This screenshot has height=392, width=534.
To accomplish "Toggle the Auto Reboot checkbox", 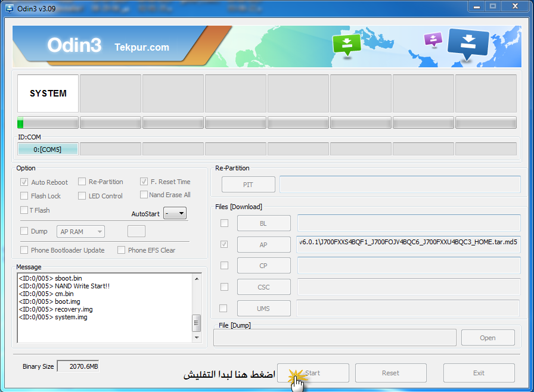I will pyautogui.click(x=24, y=182).
